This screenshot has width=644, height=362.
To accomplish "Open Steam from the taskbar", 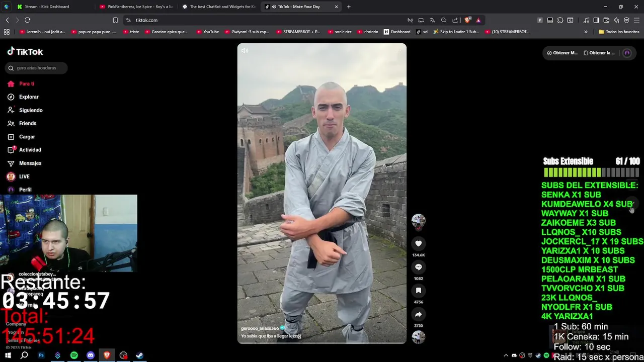I will (139, 355).
